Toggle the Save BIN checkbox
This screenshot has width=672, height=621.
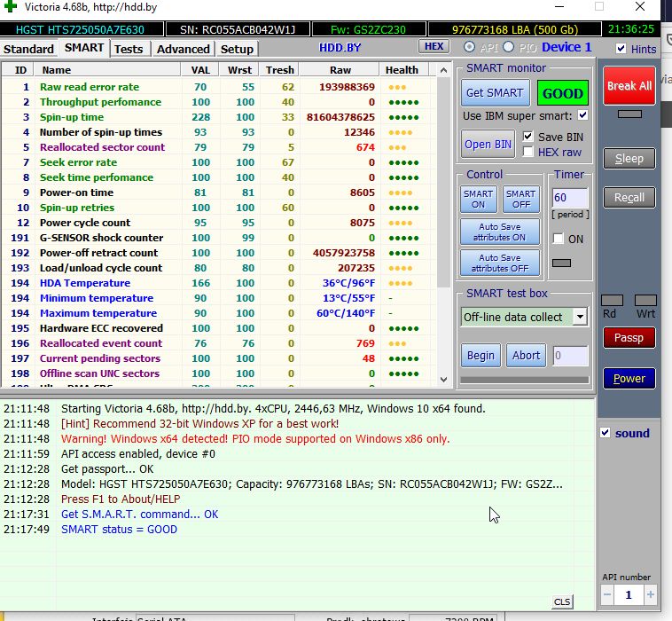click(528, 137)
